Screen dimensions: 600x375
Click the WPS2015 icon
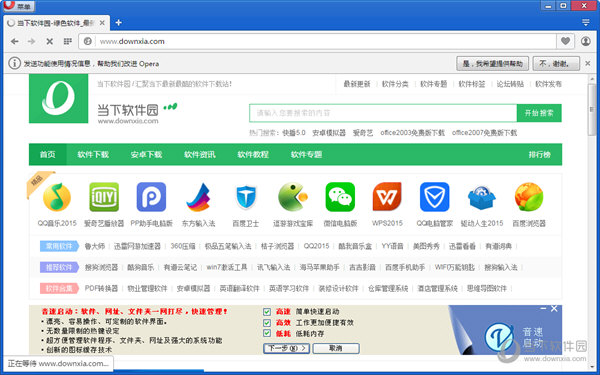click(387, 197)
